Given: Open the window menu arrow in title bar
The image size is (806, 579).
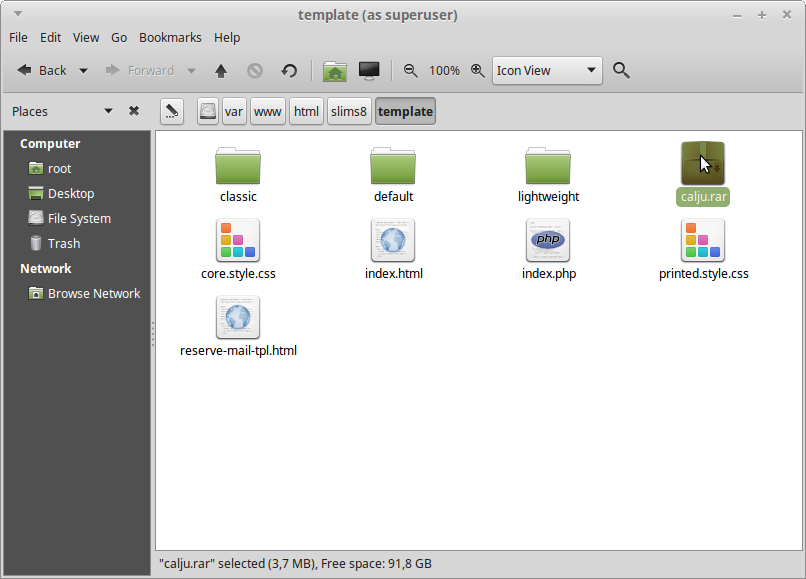Looking at the screenshot, I should [x=17, y=14].
